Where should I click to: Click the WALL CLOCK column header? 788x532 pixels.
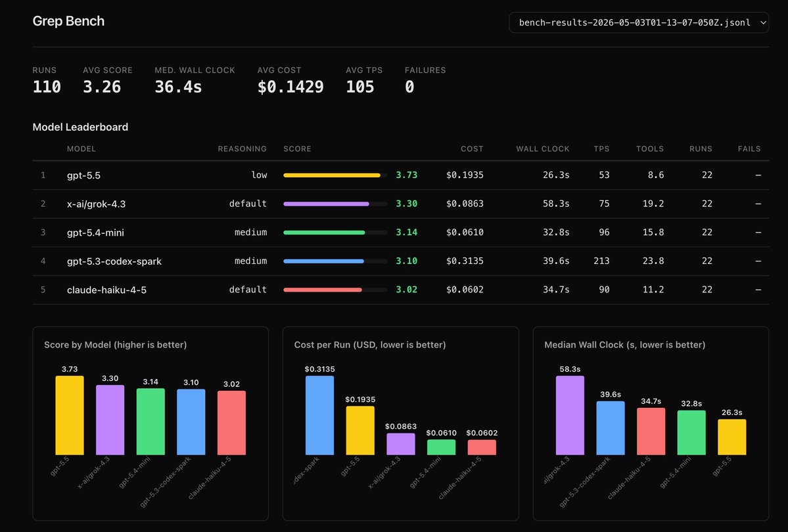[543, 148]
